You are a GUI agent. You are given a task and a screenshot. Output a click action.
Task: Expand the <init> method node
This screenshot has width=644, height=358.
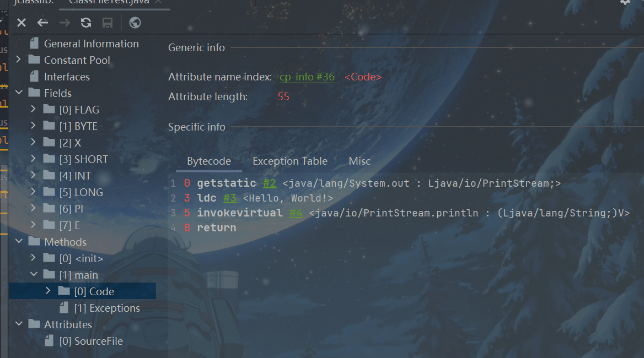[x=34, y=258]
